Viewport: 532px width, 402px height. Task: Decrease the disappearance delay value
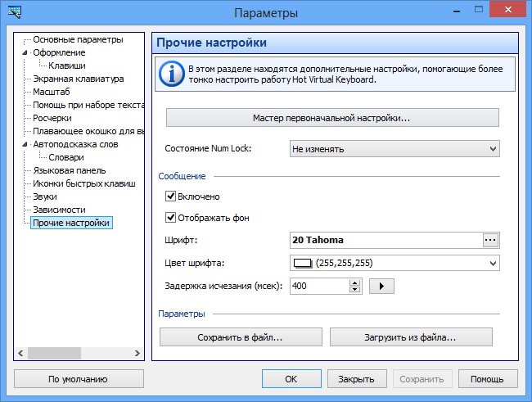coord(354,289)
